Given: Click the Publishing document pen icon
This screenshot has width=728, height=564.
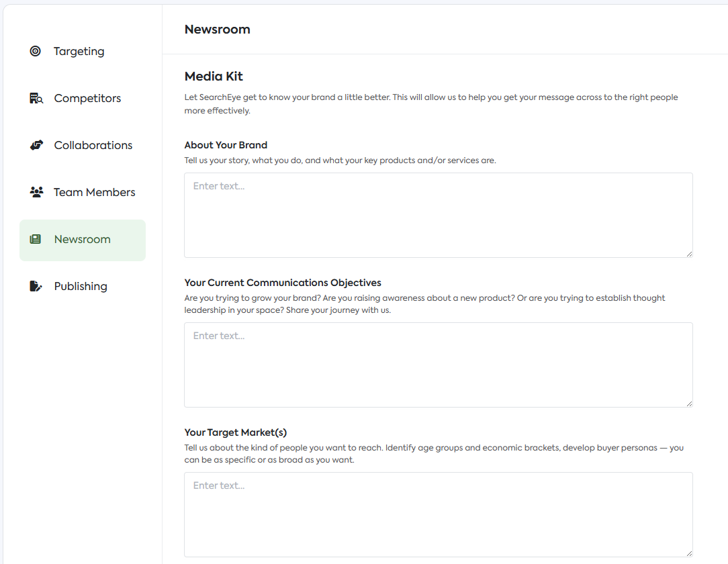Looking at the screenshot, I should pyautogui.click(x=36, y=286).
